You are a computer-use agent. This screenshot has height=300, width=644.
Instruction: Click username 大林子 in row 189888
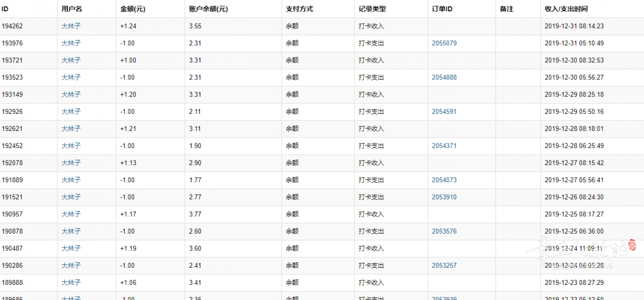click(71, 283)
